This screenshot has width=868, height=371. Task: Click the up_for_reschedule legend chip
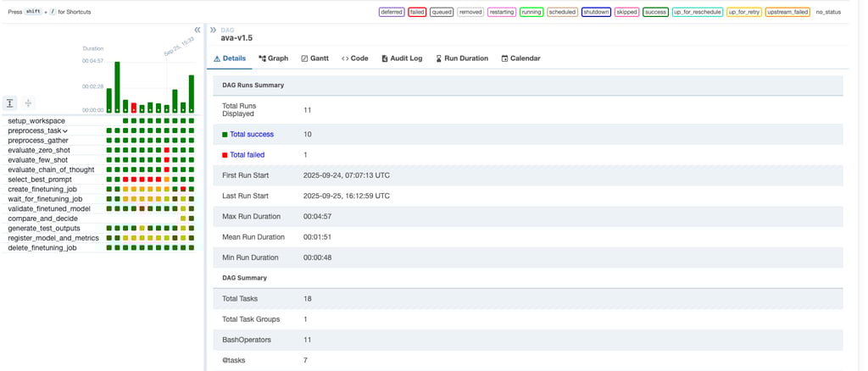[697, 12]
